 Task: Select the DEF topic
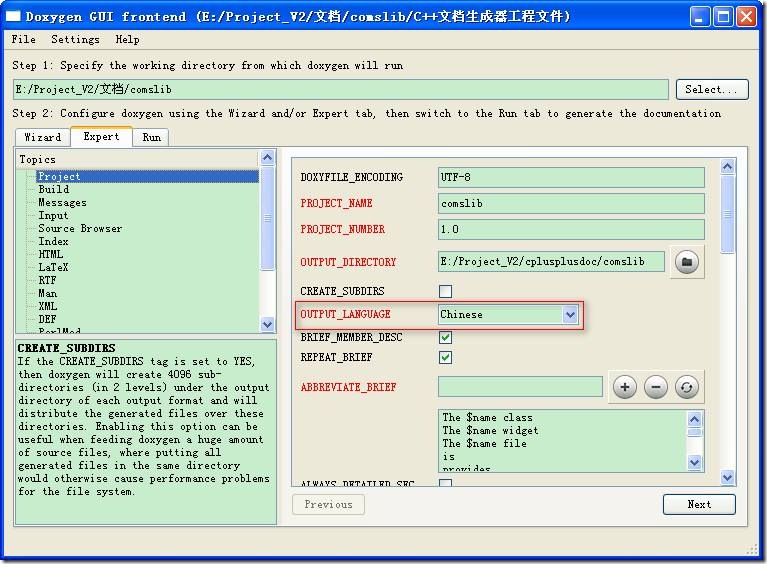click(47, 319)
